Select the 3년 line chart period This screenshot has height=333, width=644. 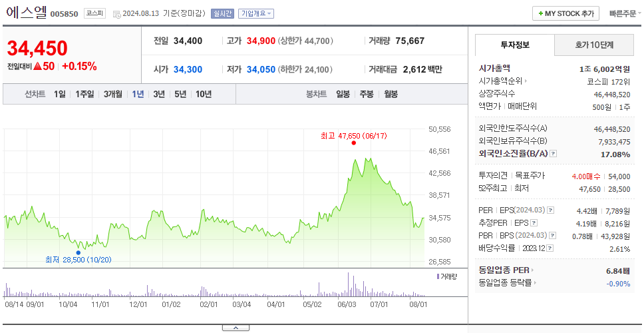tap(159, 94)
